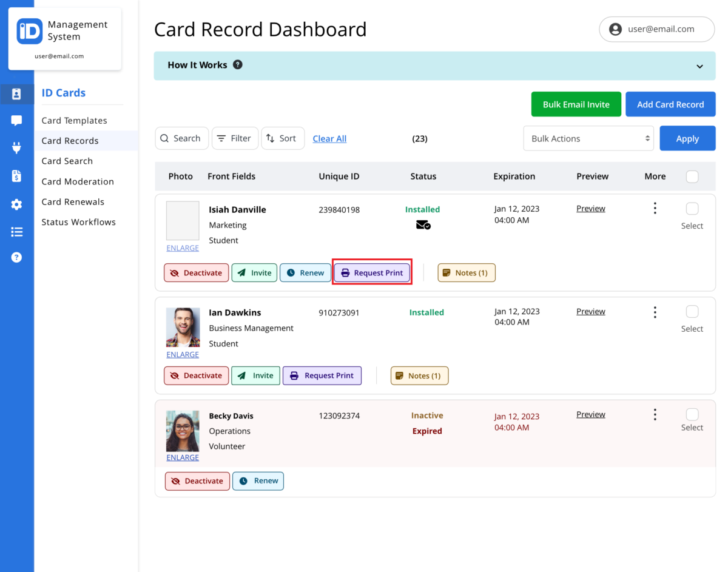Click the help question-mark icon in sidebar
728x572 pixels.
click(17, 257)
